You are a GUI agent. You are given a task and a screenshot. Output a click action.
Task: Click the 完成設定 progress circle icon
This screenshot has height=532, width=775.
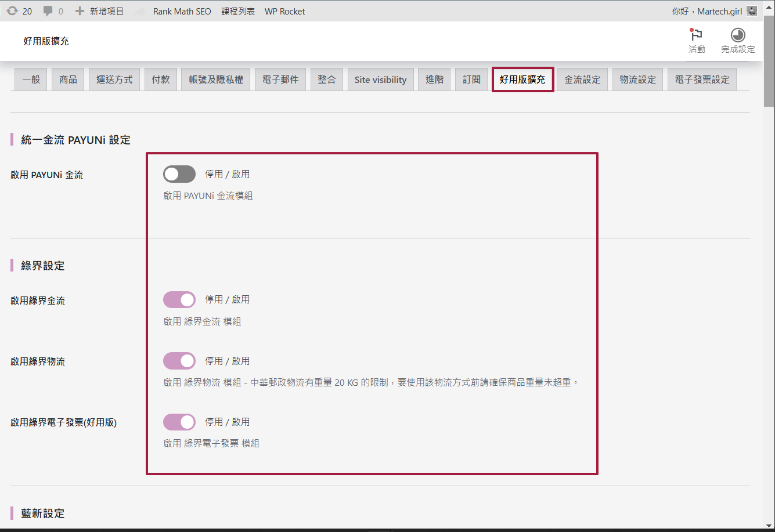coord(738,35)
